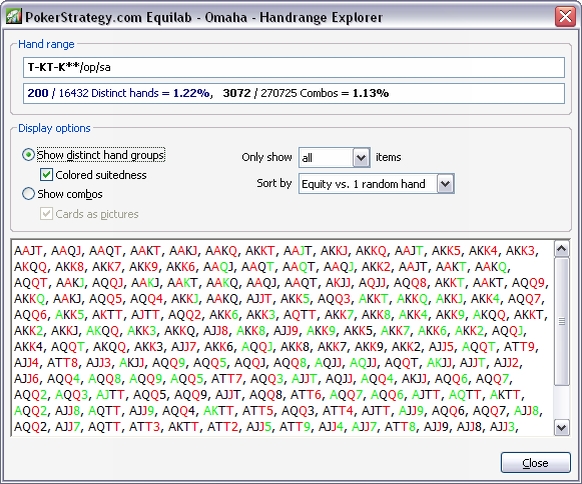582x484 pixels.
Task: Click the hand list scrollbar thumb
Action: (562, 321)
